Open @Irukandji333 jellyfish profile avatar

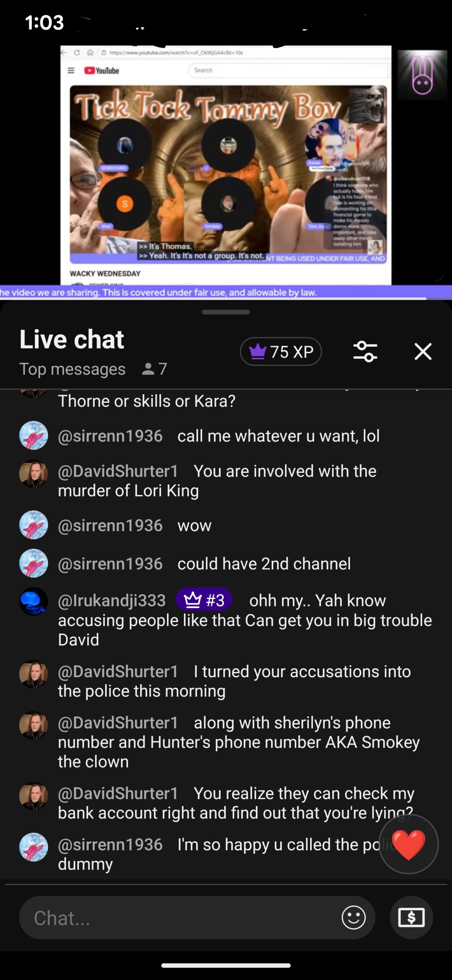point(34,601)
